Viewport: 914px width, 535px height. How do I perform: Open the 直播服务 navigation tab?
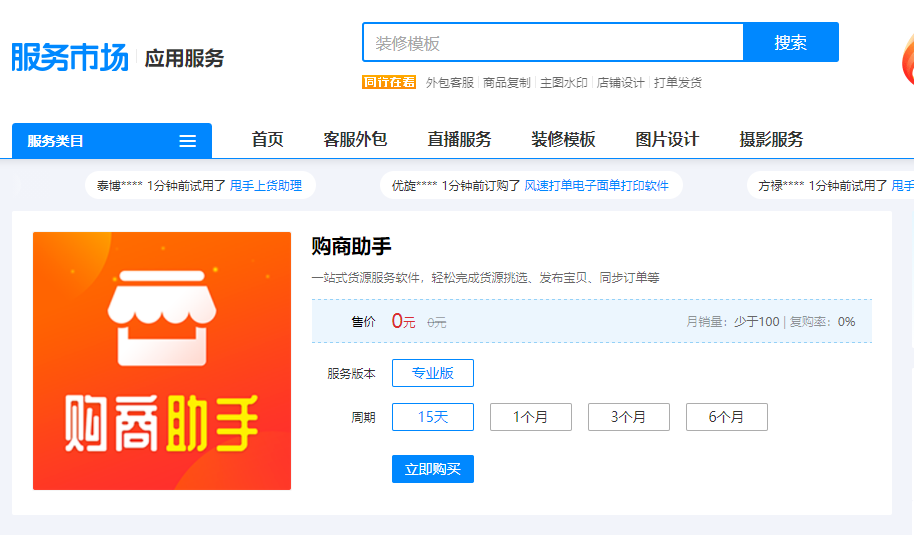[459, 139]
